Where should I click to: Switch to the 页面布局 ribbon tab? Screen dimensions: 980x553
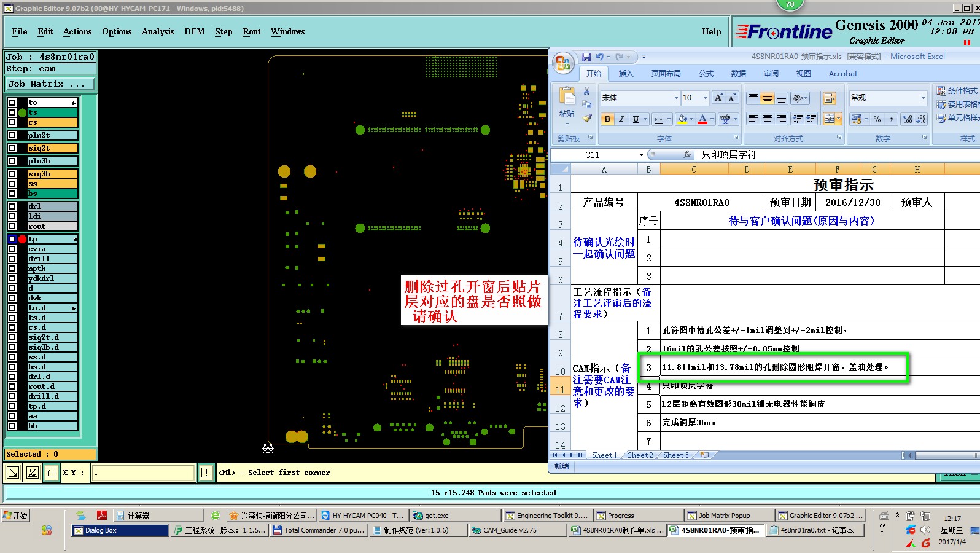tap(666, 74)
